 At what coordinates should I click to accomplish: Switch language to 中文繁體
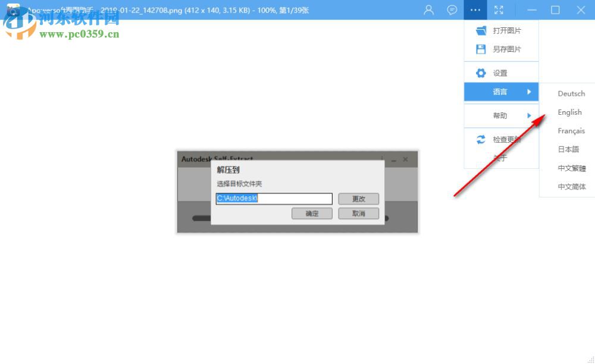(572, 168)
